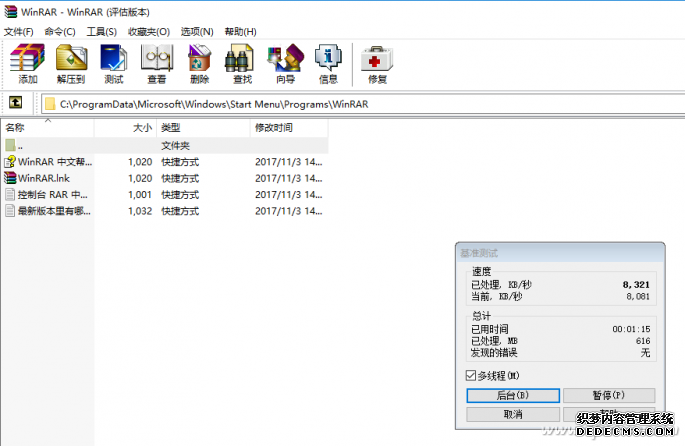Open the 命令(C) menu
This screenshot has height=446, width=685.
click(60, 31)
